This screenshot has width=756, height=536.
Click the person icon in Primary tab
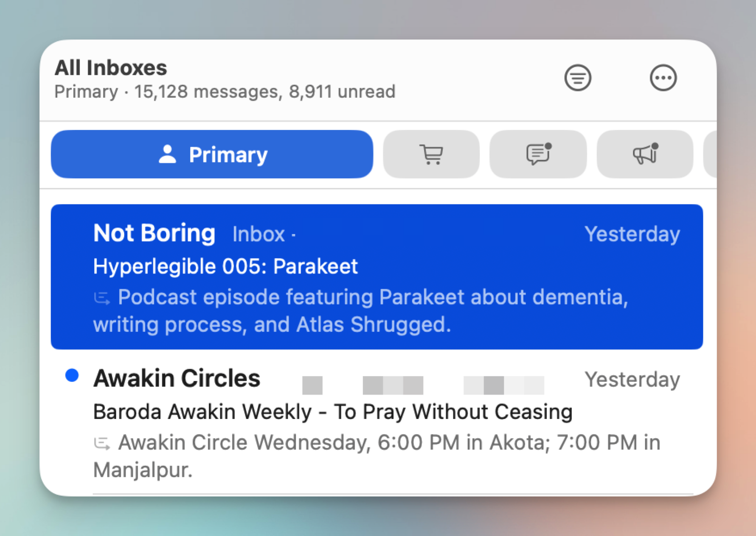point(168,154)
